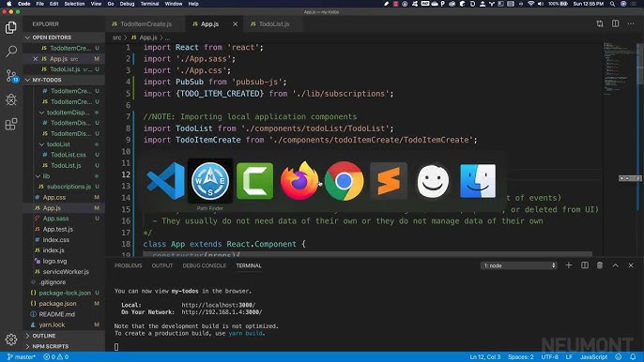Select Google Chrome in app switcher

(x=345, y=181)
